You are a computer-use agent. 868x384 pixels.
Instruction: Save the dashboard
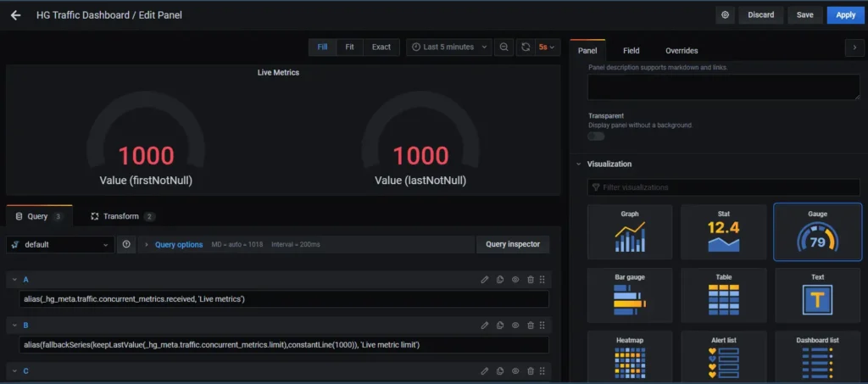[x=805, y=15]
